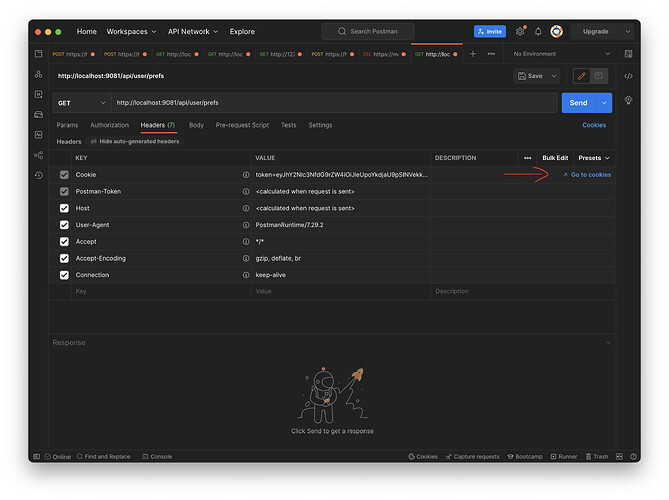Show info for the User-Agent header

246,225
